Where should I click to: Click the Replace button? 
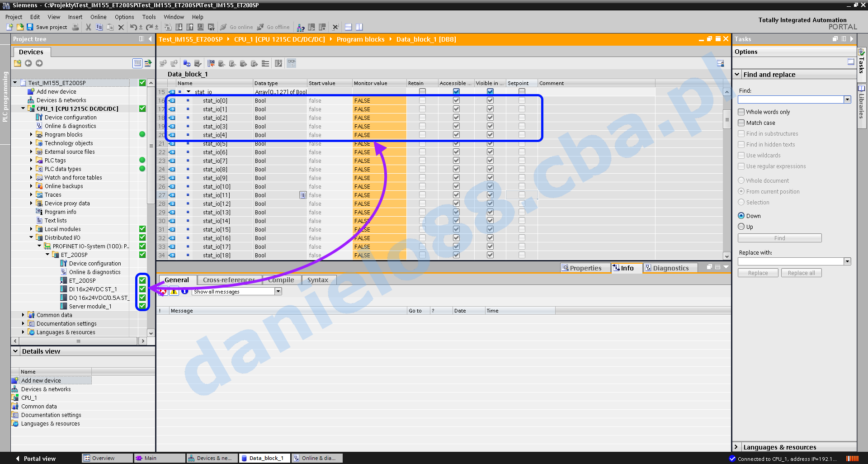pyautogui.click(x=758, y=273)
